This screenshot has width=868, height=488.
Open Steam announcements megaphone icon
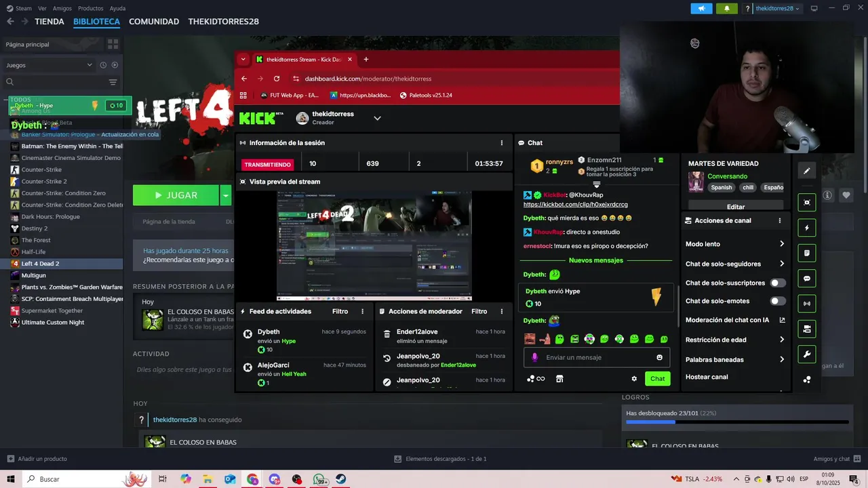pyautogui.click(x=701, y=8)
